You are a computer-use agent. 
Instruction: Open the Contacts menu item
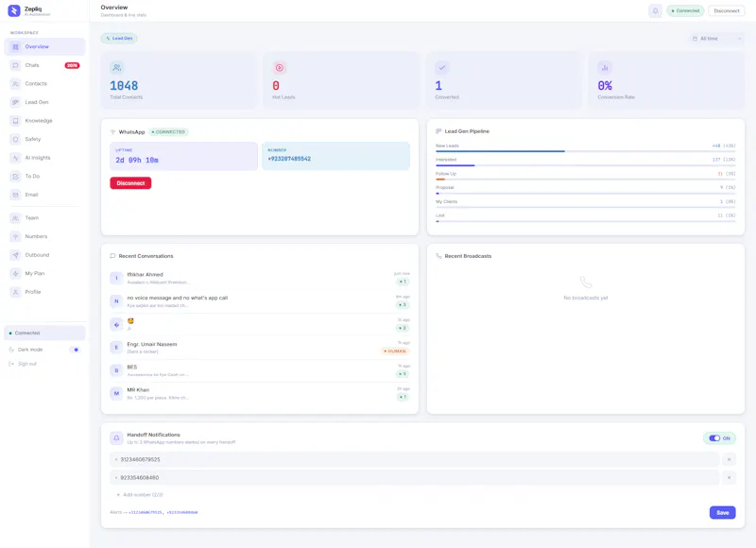[44, 84]
